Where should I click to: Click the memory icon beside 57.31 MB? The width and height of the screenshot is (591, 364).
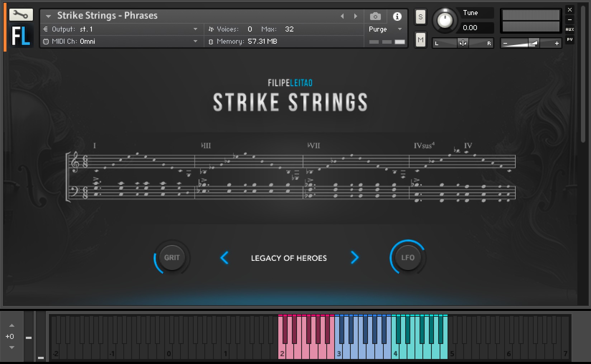[211, 42]
